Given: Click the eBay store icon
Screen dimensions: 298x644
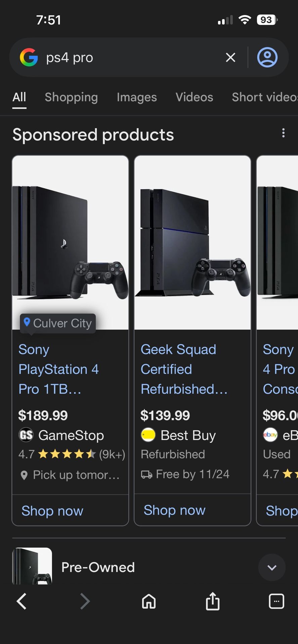Looking at the screenshot, I should tap(271, 435).
